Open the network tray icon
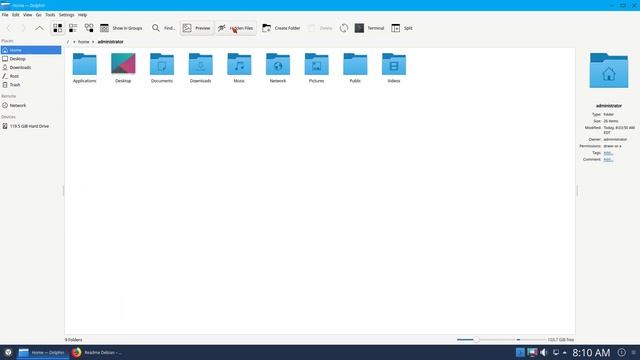Image resolution: width=640 pixels, height=360 pixels. pyautogui.click(x=556, y=352)
